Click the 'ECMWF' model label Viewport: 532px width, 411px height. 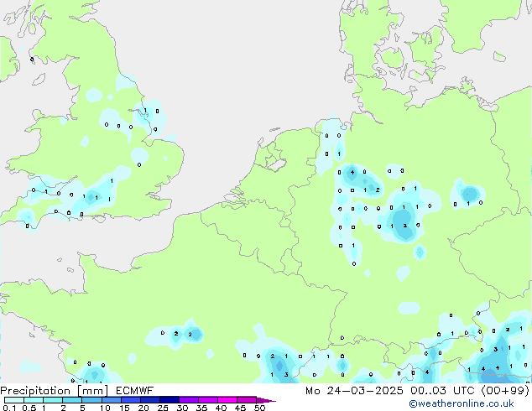point(135,391)
